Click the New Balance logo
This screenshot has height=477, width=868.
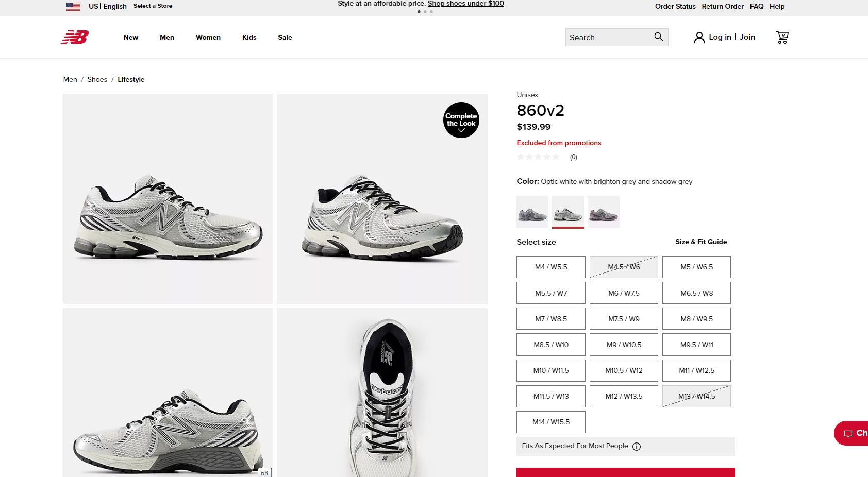point(75,37)
